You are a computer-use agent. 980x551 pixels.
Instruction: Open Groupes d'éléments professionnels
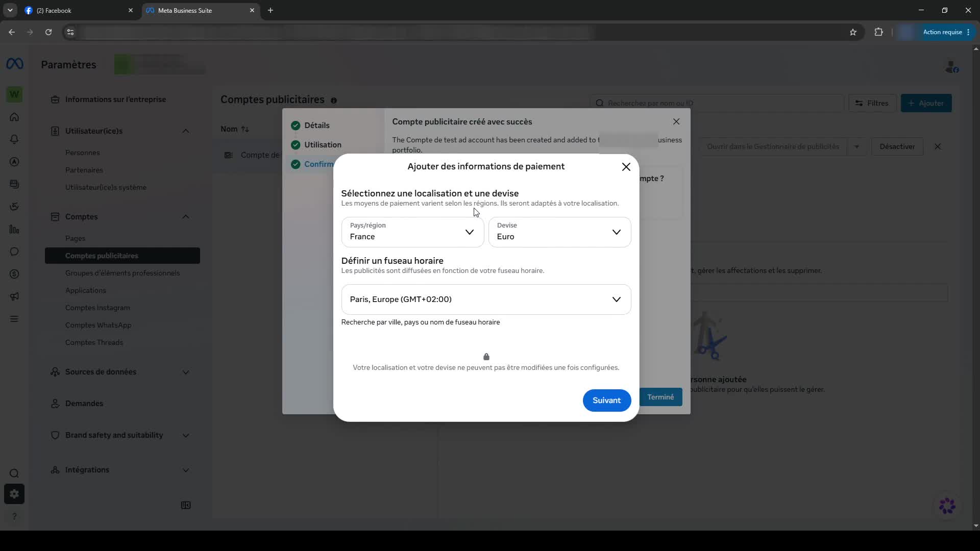pos(122,273)
